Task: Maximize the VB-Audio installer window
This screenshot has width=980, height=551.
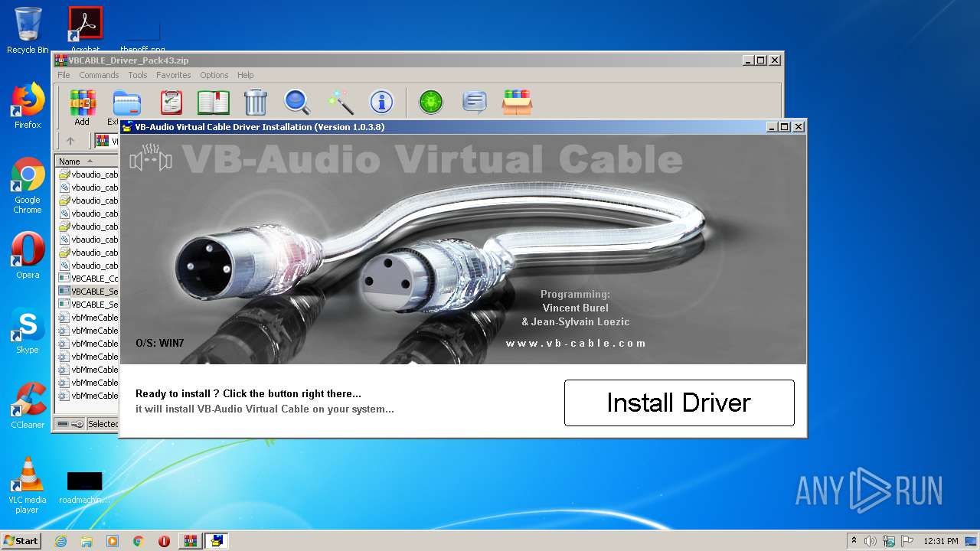Action: click(785, 127)
